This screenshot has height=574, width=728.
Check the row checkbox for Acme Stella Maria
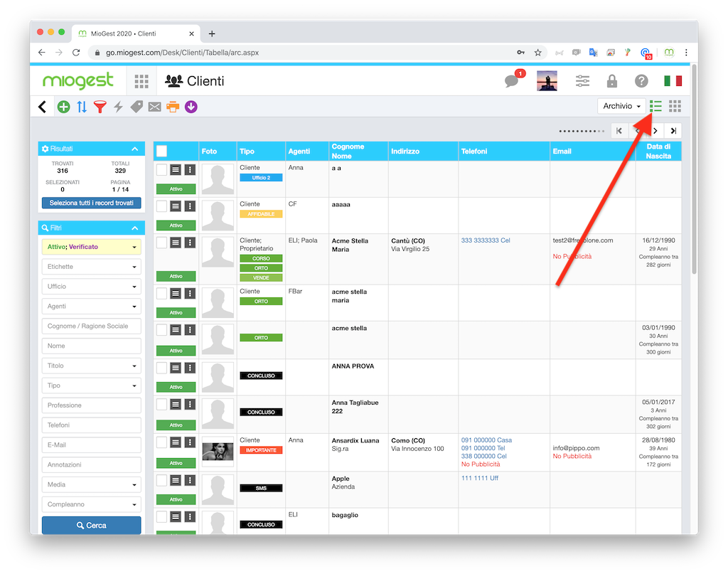161,243
